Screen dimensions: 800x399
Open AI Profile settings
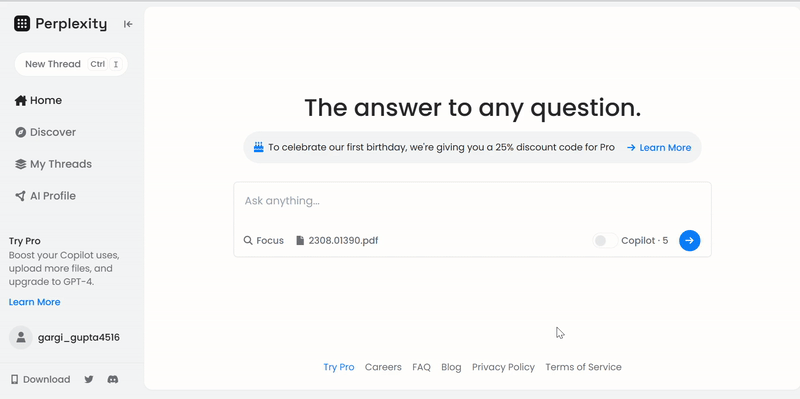pos(45,196)
